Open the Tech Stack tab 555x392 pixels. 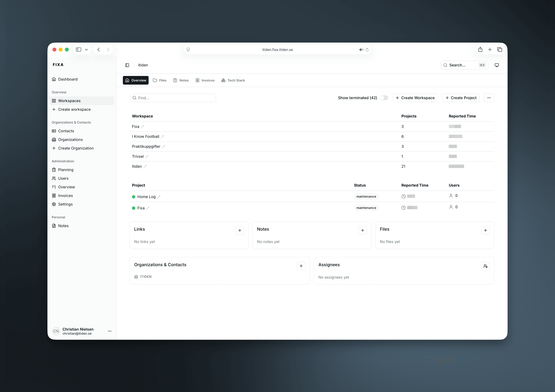(x=233, y=80)
